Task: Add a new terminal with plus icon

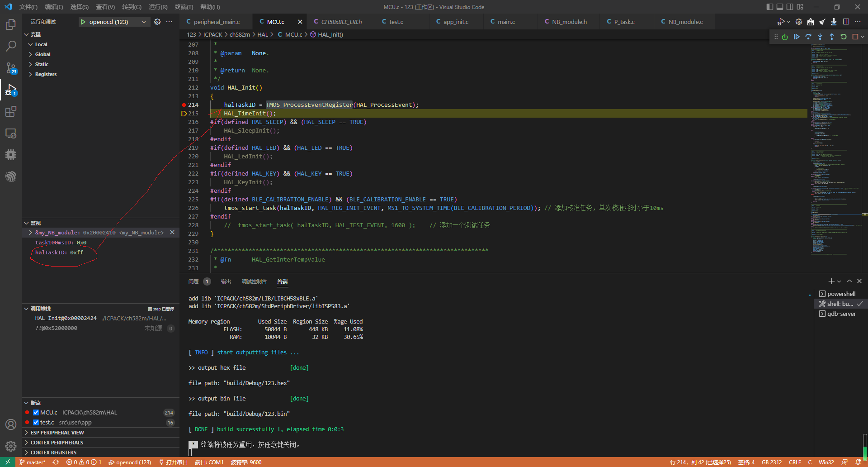Action: coord(831,281)
